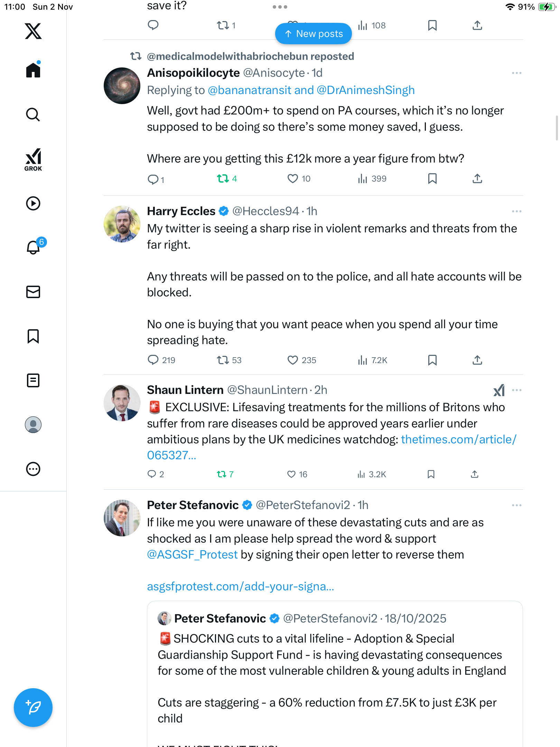Open Messages envelope in sidebar
This screenshot has width=560, height=747.
(x=33, y=292)
